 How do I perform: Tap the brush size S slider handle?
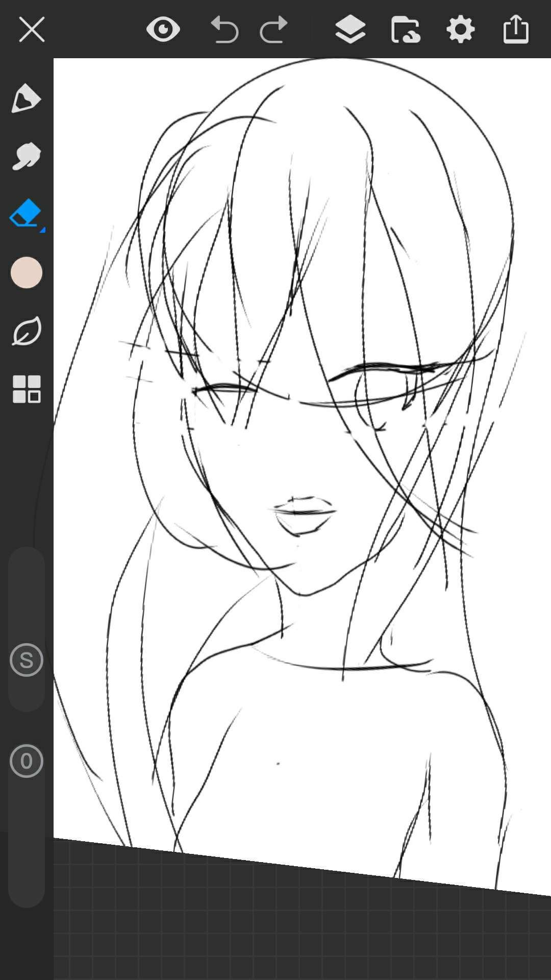pos(27,660)
